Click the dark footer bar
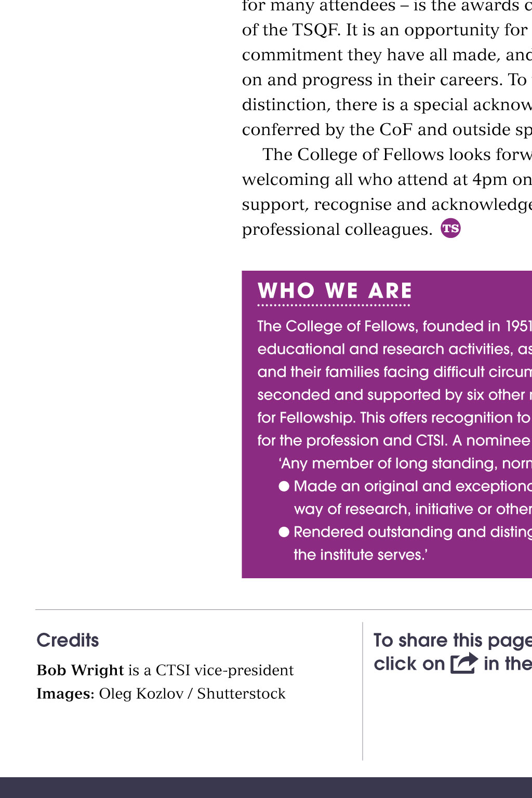The width and height of the screenshot is (532, 798). 266,788
